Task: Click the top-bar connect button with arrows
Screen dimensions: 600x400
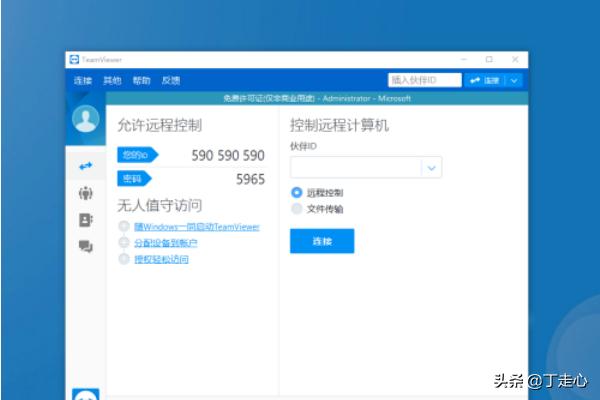Action: tap(484, 80)
